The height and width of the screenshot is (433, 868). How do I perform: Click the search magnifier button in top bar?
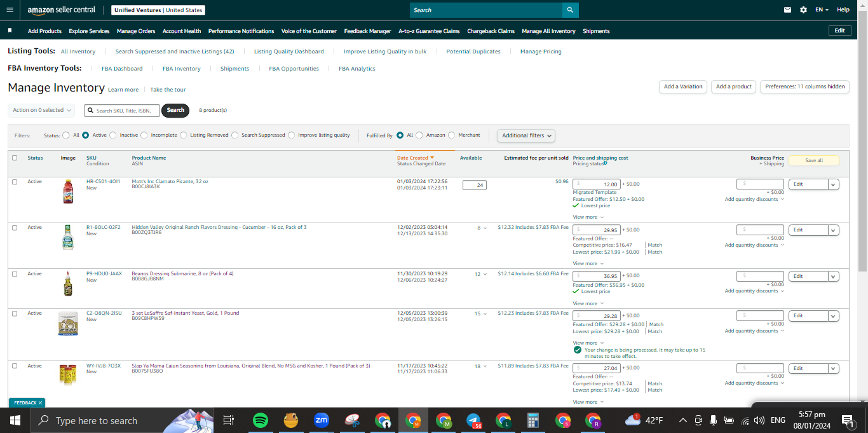tap(570, 10)
